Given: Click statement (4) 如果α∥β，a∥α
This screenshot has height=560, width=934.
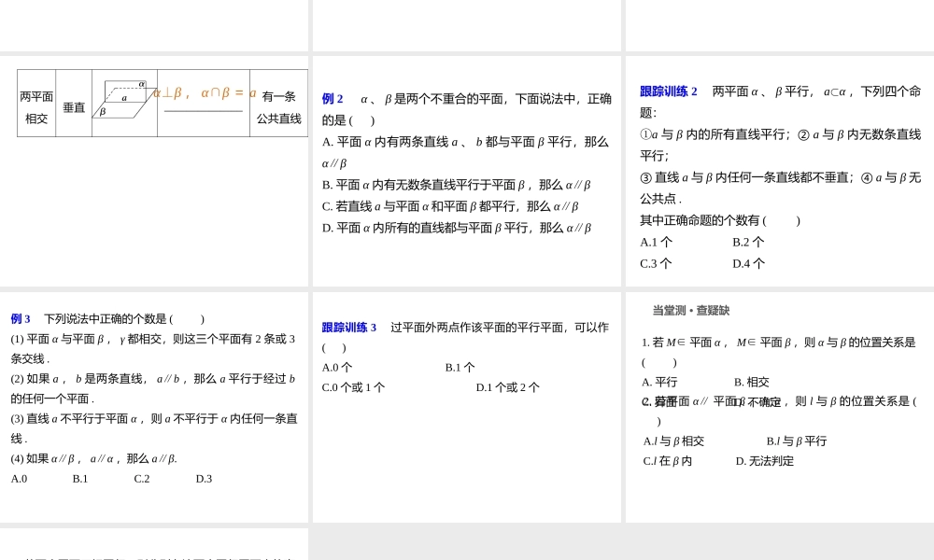Looking at the screenshot, I should point(93,459).
